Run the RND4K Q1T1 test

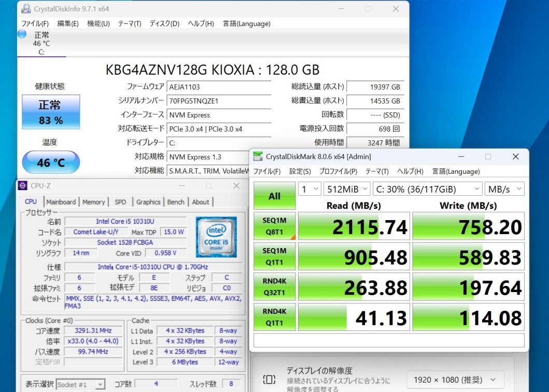[x=274, y=317]
